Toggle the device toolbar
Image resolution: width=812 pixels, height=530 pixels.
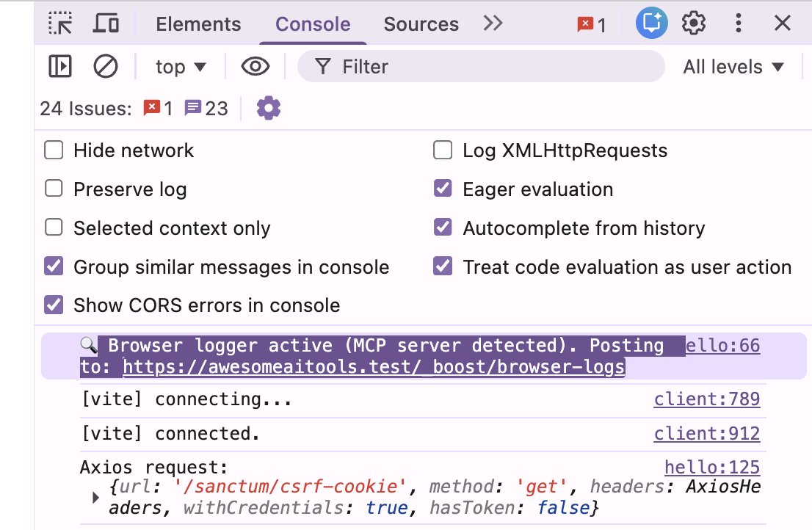pos(107,23)
